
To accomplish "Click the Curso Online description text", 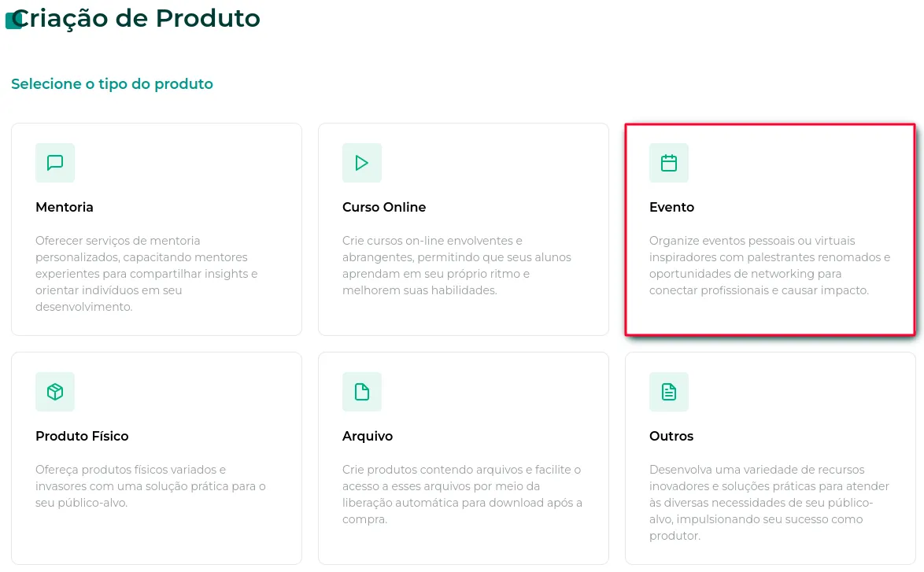I will coord(456,265).
